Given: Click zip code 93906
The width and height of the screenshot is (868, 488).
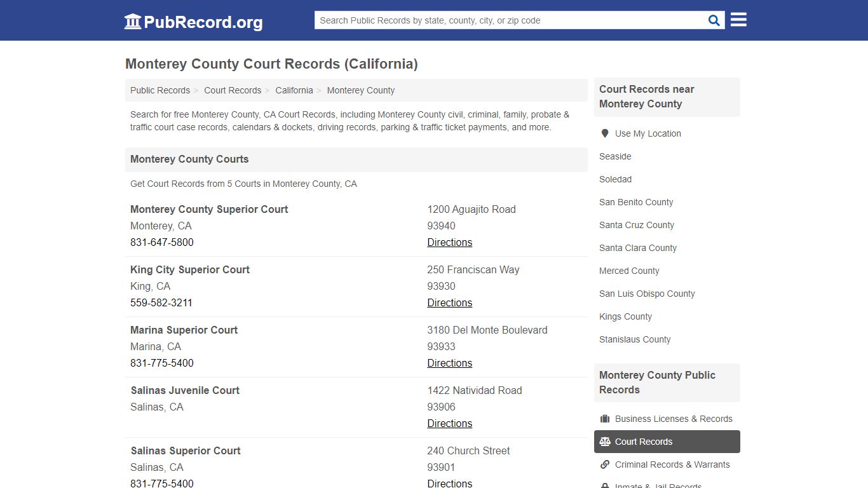Looking at the screenshot, I should [441, 407].
